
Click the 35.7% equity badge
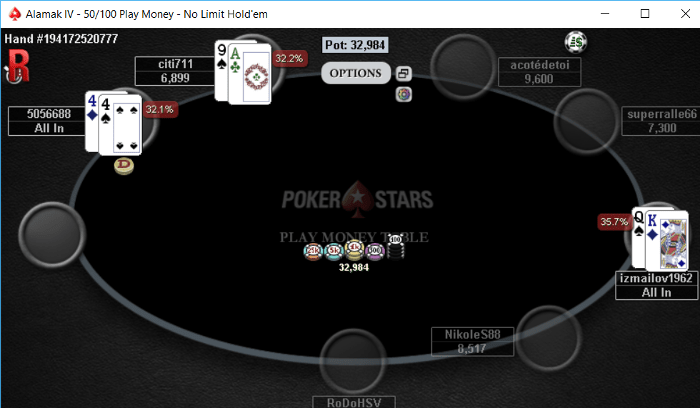614,222
